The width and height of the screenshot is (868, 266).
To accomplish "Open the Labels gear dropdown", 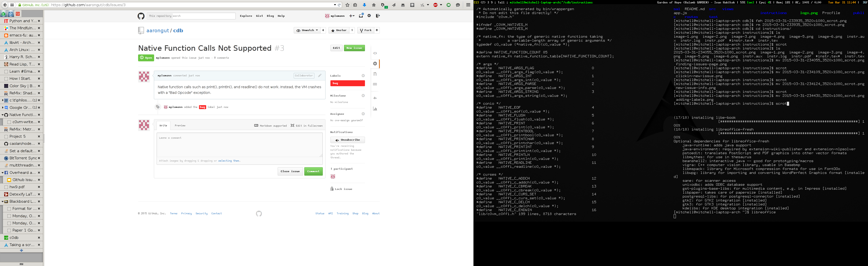I will [x=363, y=76].
